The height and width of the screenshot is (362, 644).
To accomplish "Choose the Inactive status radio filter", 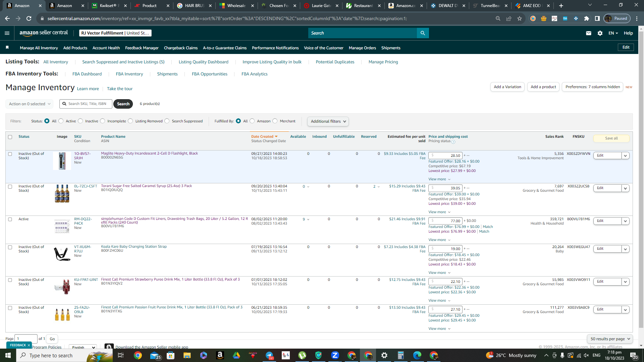I will click(x=80, y=121).
